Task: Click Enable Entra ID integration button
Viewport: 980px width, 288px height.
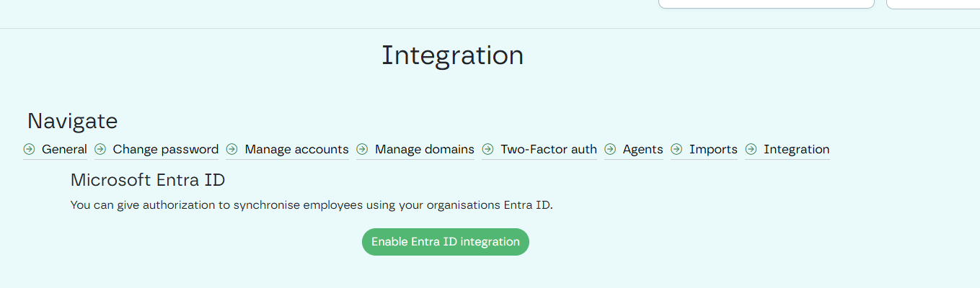Action: click(x=446, y=242)
